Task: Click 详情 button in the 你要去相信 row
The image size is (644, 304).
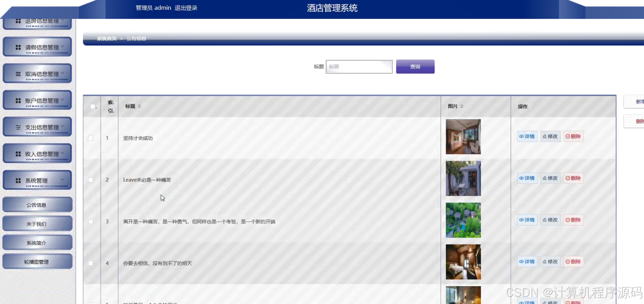Action: (x=527, y=262)
